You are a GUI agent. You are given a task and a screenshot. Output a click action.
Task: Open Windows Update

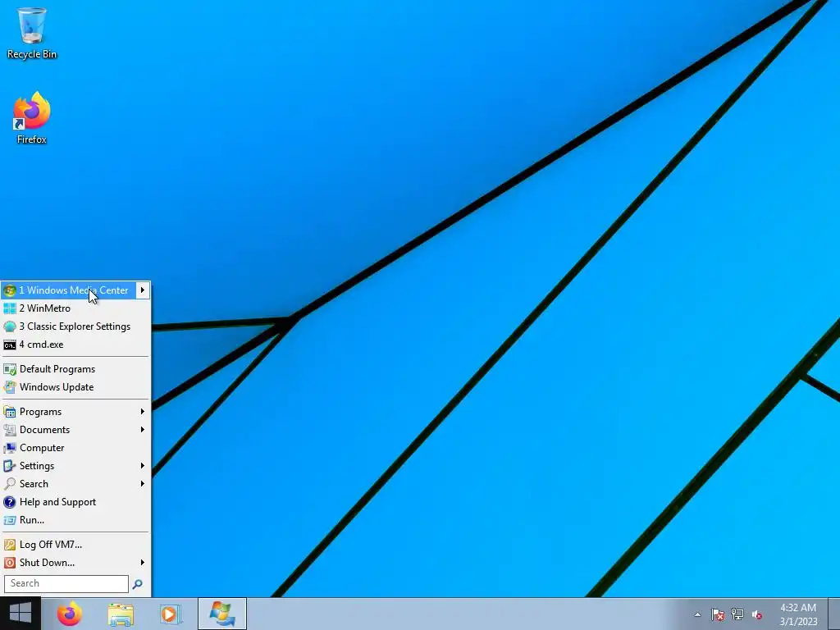coord(75,387)
